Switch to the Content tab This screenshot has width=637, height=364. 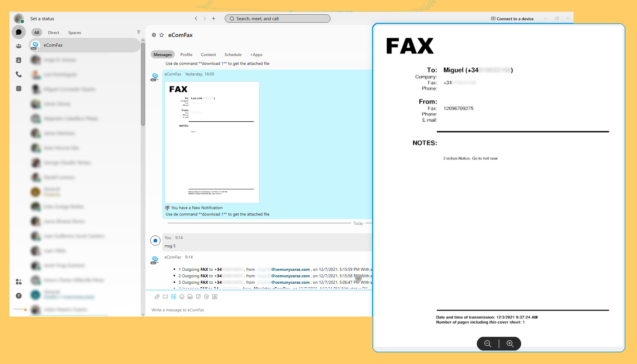(x=208, y=55)
